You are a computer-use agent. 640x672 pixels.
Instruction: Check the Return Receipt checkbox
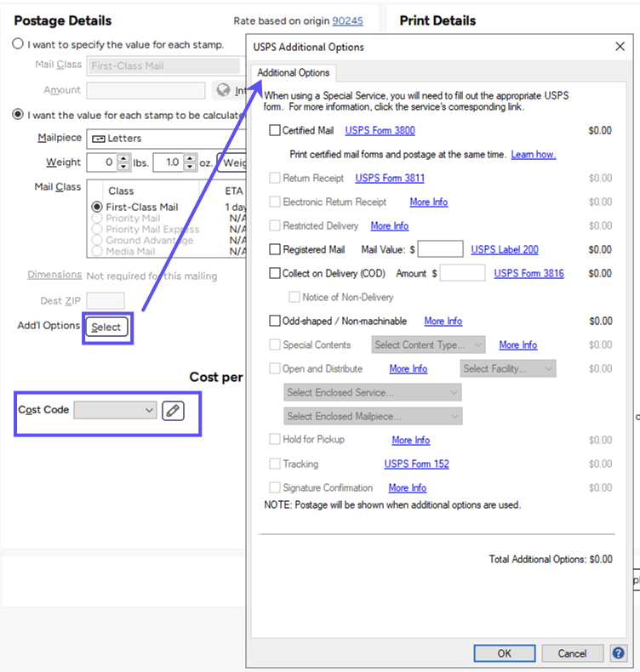coord(275,178)
